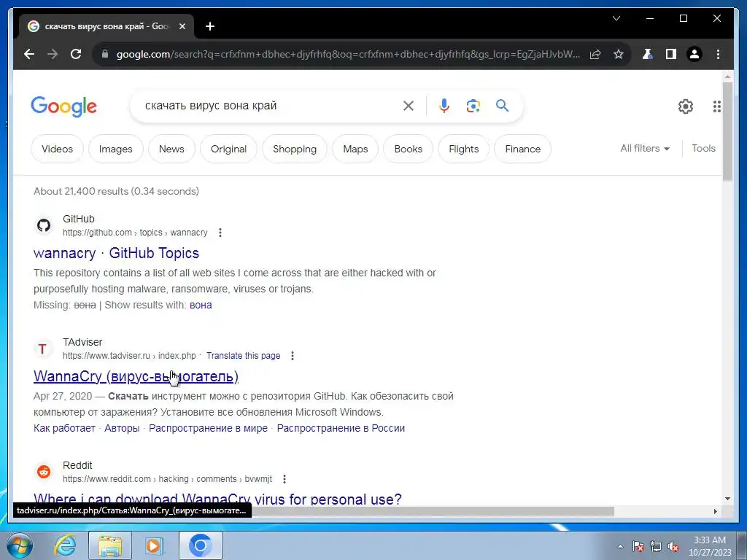
Task: Launch Internet Explorer from the taskbar
Action: click(65, 545)
